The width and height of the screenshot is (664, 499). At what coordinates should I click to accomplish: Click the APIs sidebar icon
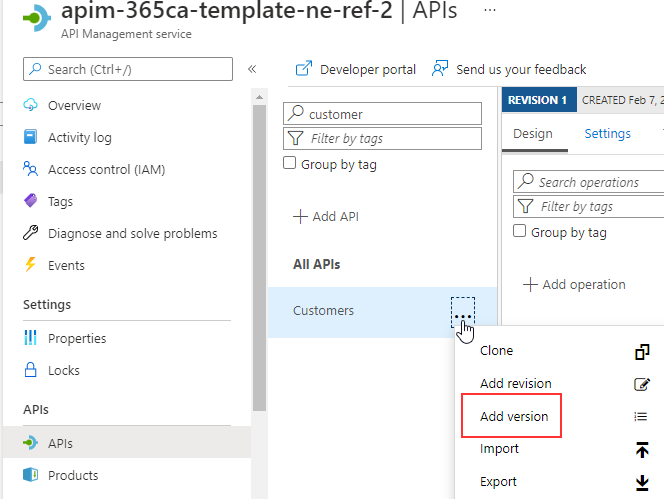point(30,443)
